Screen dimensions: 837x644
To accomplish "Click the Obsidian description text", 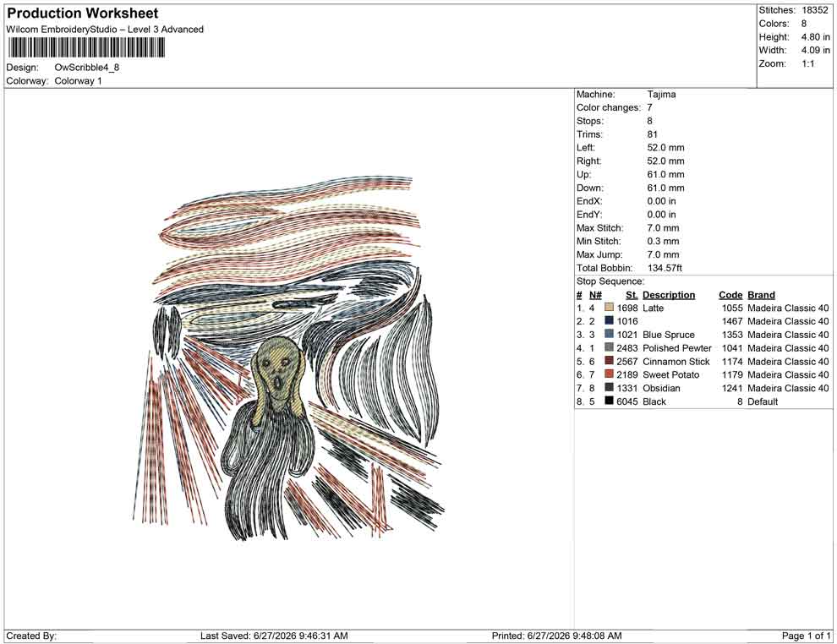I will pos(661,388).
